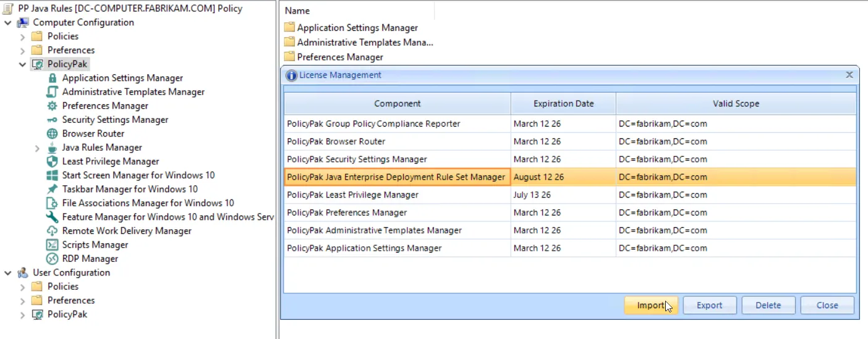Click the Scripts Manager console icon
This screenshot has height=339, width=868.
point(52,245)
